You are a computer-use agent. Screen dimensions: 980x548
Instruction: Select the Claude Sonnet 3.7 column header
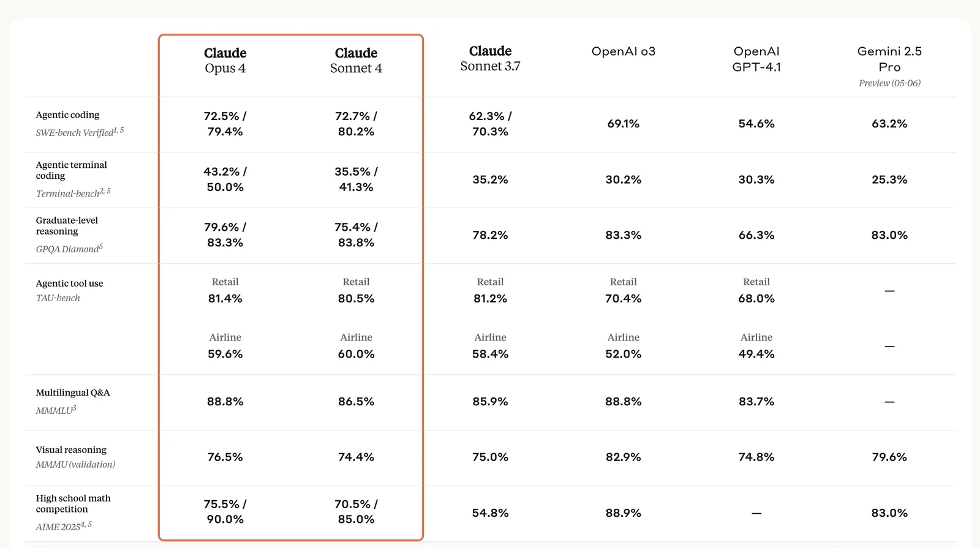[490, 58]
